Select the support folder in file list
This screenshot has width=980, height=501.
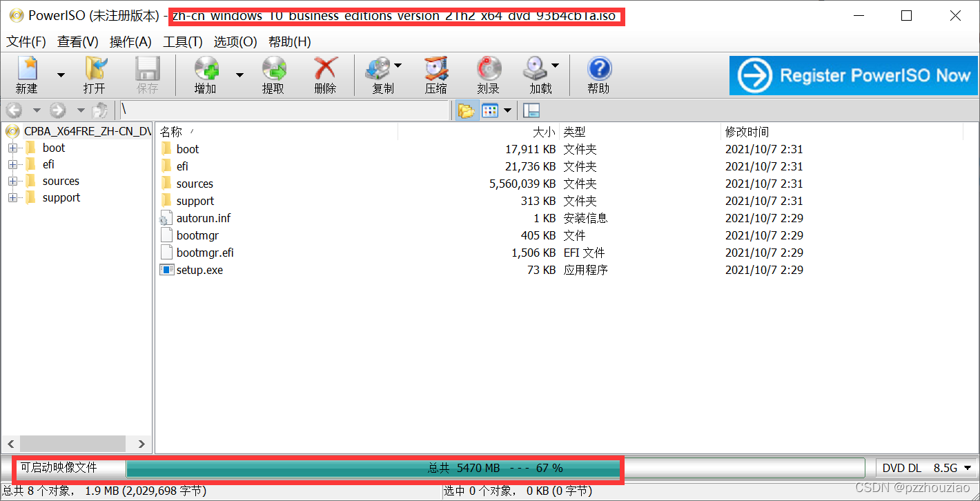(x=195, y=201)
